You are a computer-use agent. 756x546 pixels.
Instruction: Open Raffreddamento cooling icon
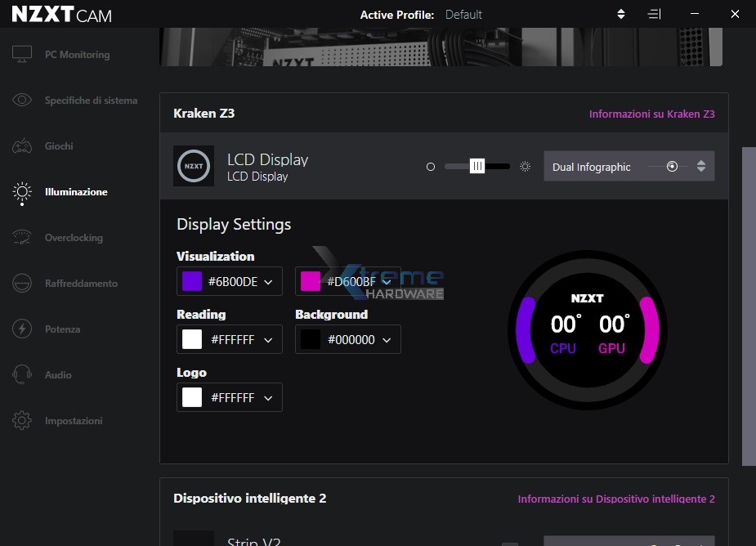tap(22, 284)
